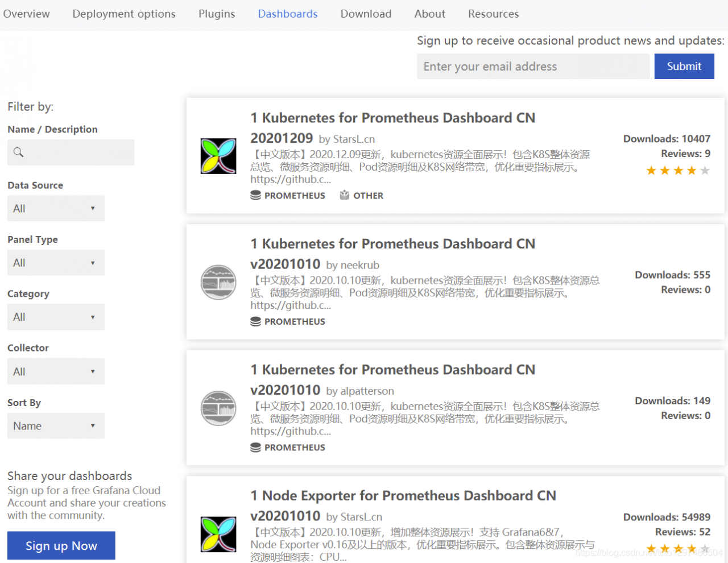This screenshot has height=563, width=728.
Task: Click Prometheus database icon in alpatterson card
Action: click(256, 448)
